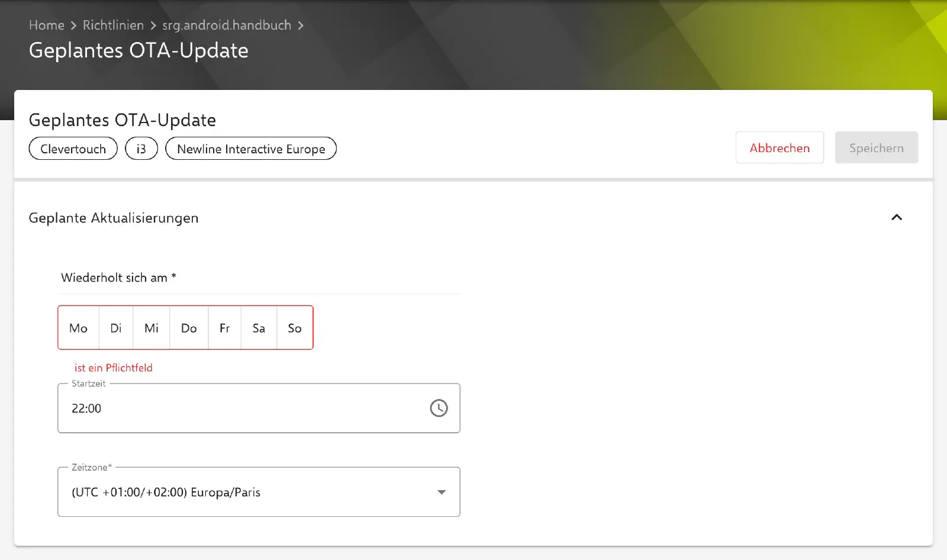Viewport: 947px width, 560px height.
Task: Toggle Sa weekday button
Action: coord(259,328)
